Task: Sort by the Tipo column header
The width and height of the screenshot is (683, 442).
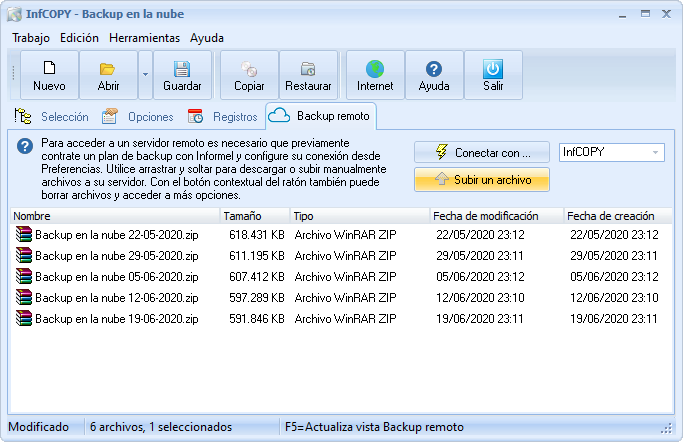Action: (x=359, y=216)
